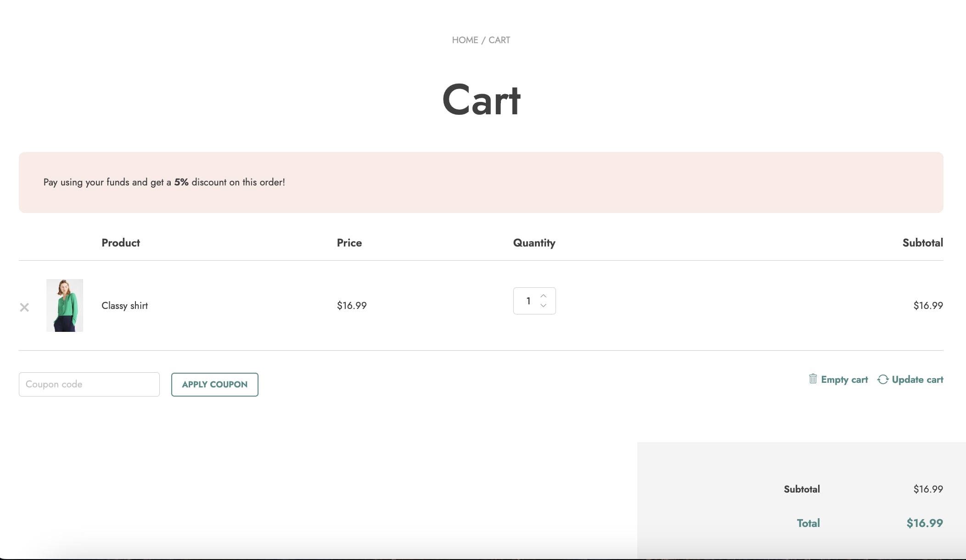Select the quantity number field showing 1
Viewport: 966px width, 560px height.
tap(528, 301)
